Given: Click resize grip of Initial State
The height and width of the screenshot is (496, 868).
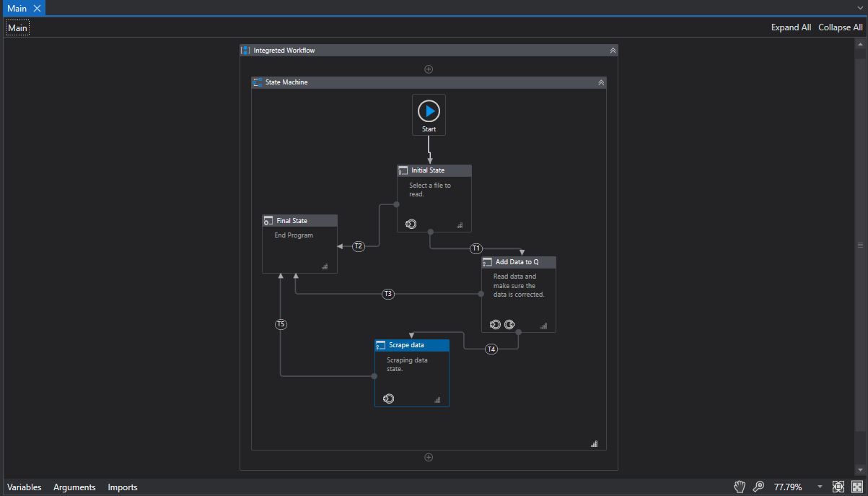Looking at the screenshot, I should click(460, 225).
